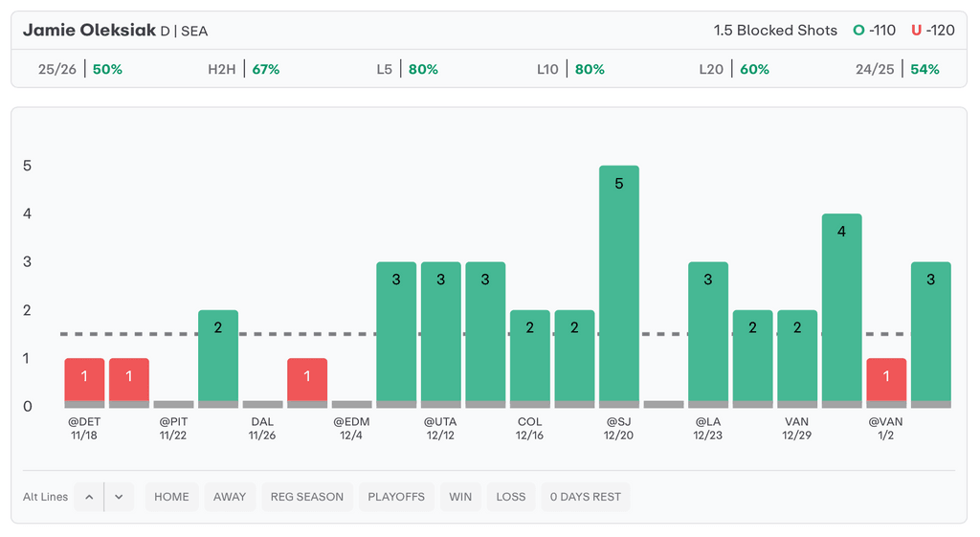This screenshot has height=537, width=980.
Task: Click the red bar for @DET 11/18
Action: pyautogui.click(x=84, y=382)
